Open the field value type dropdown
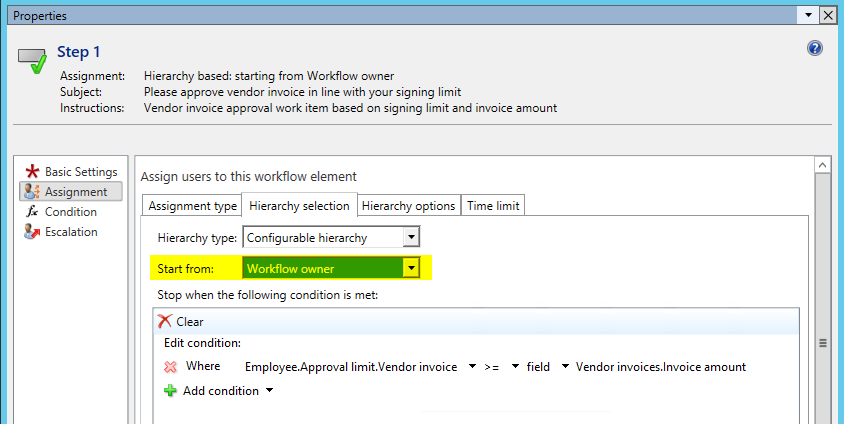This screenshot has width=844, height=424. [x=565, y=367]
